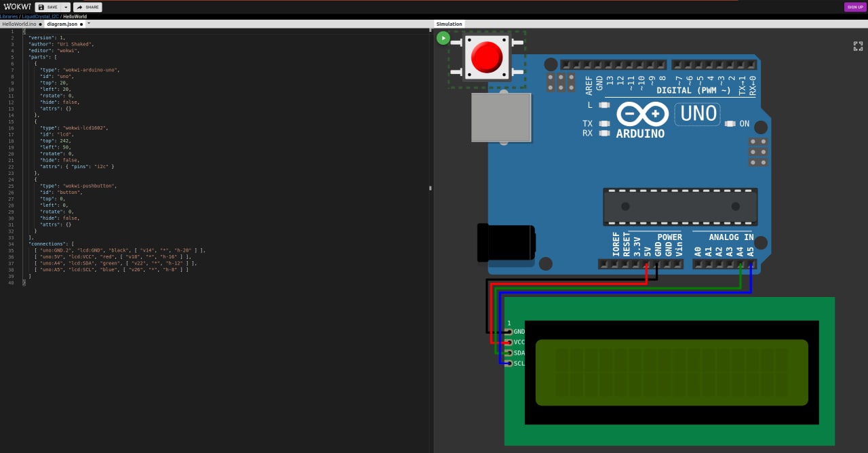Click the SIGN UP button
868x453 pixels.
coord(854,7)
